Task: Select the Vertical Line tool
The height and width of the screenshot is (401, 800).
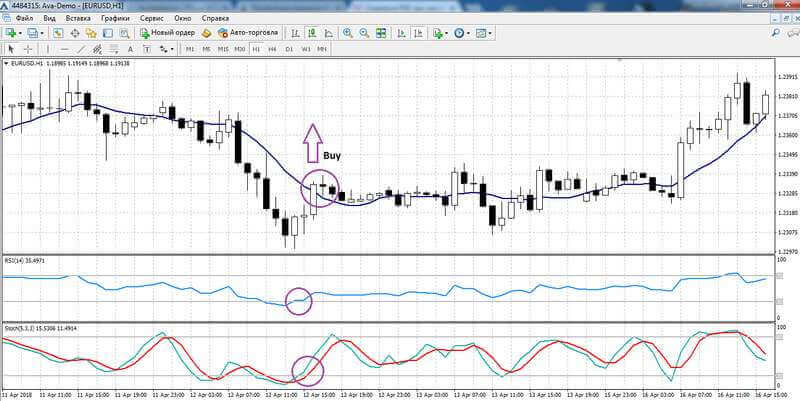Action: 48,49
